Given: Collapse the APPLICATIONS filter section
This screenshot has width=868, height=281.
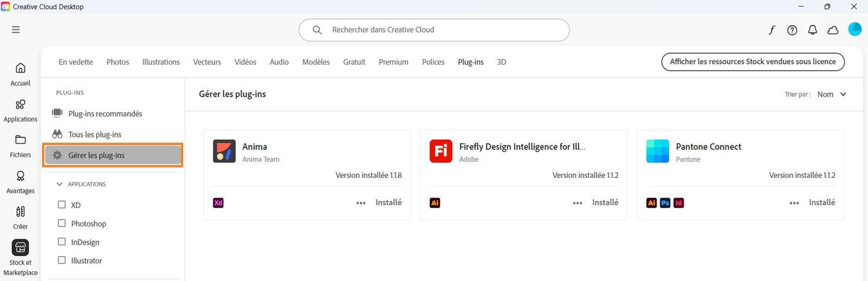Looking at the screenshot, I should pos(60,184).
